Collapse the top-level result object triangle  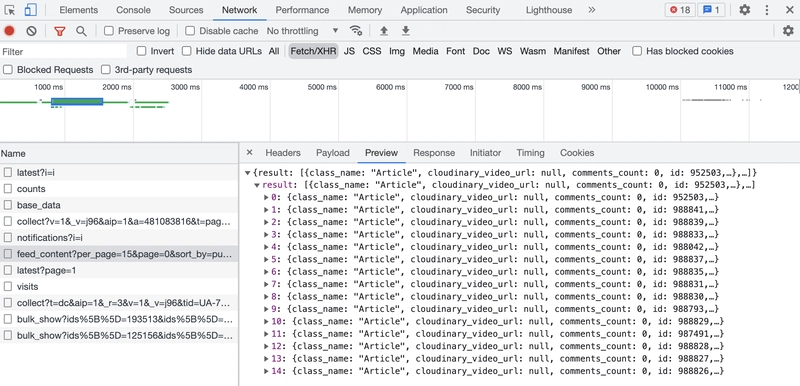[248, 173]
